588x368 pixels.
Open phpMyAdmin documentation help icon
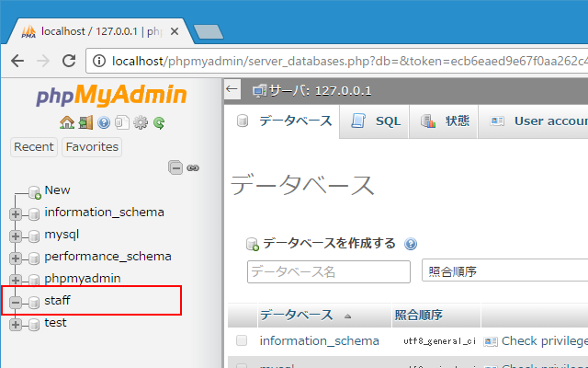click(x=104, y=122)
